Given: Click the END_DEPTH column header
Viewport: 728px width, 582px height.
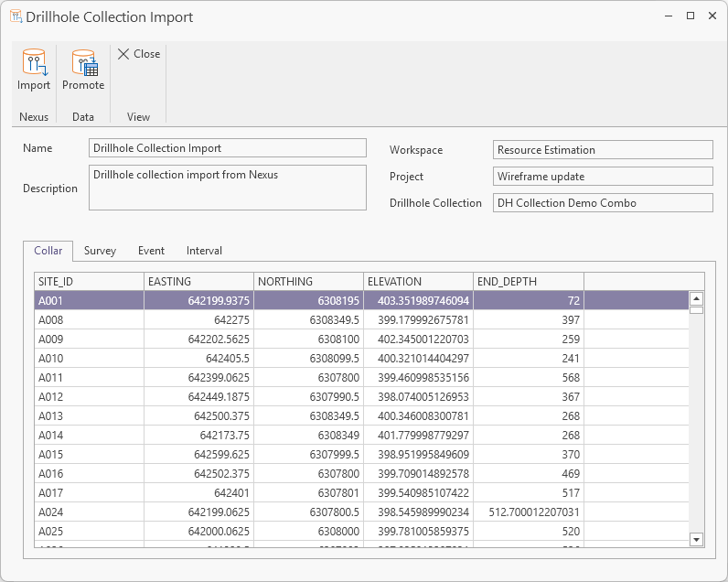Looking at the screenshot, I should 528,282.
